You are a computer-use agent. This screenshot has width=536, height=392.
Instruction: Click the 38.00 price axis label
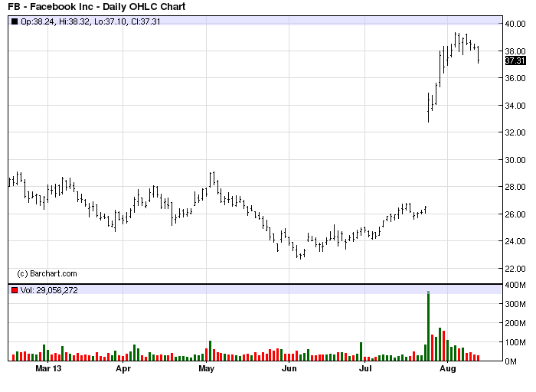coord(515,51)
